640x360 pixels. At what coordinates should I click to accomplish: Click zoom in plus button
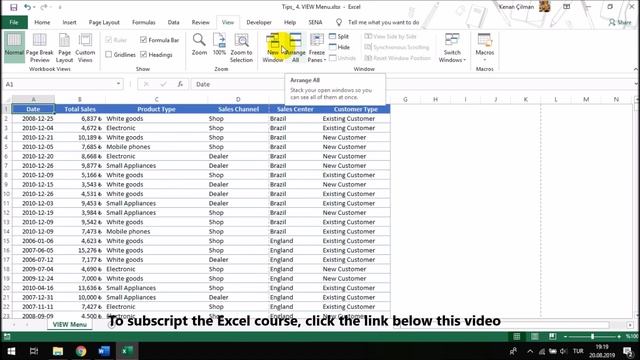click(619, 336)
